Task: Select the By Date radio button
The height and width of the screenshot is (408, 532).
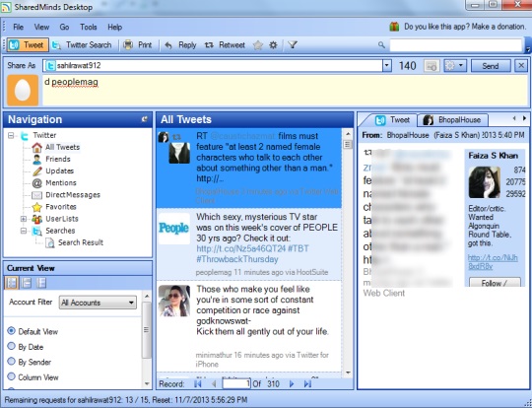Action: pos(12,346)
